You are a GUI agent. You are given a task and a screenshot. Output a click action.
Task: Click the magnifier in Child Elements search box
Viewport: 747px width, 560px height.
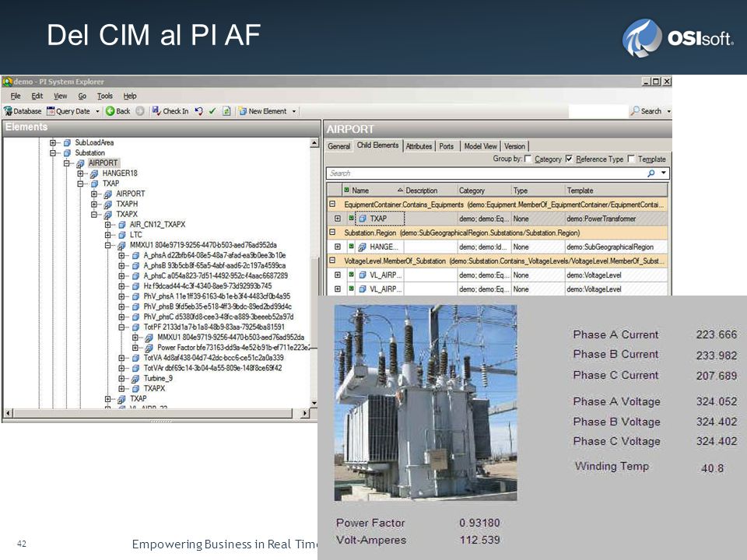(651, 173)
